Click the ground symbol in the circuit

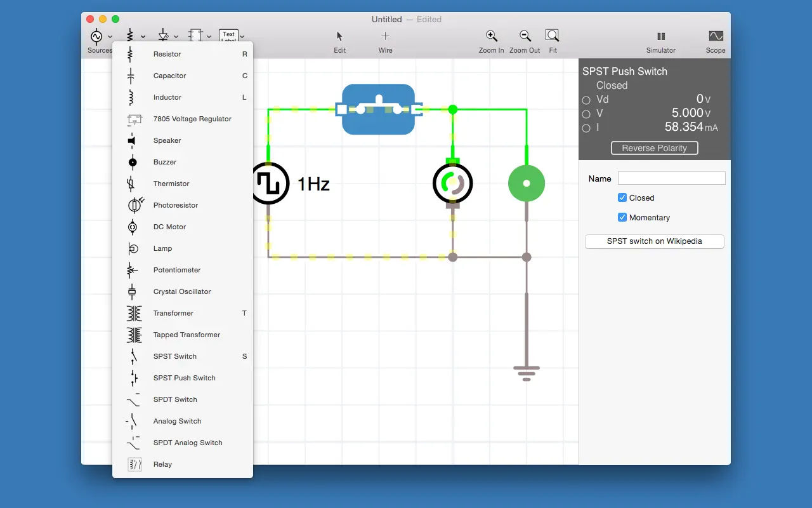(x=526, y=371)
